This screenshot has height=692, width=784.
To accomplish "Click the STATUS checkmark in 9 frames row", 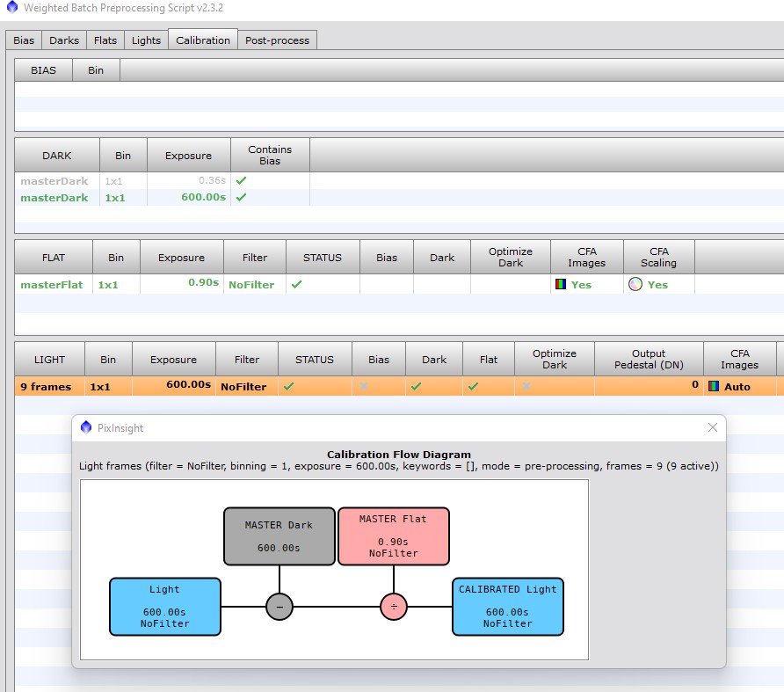I will pos(288,386).
